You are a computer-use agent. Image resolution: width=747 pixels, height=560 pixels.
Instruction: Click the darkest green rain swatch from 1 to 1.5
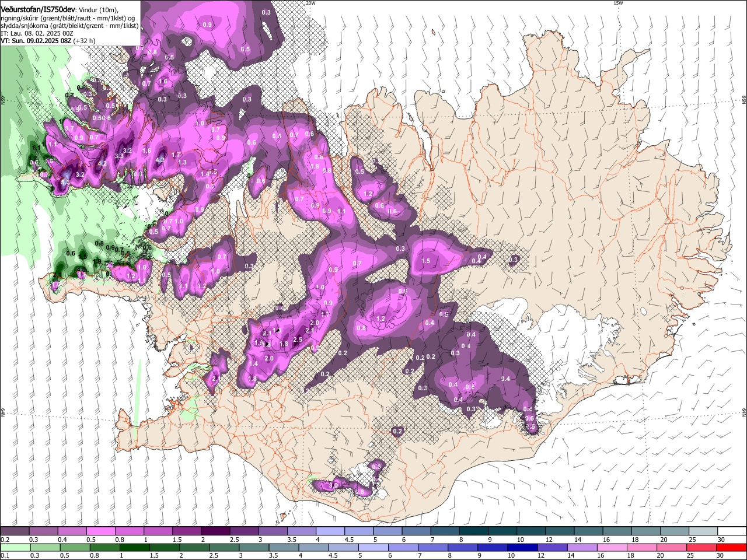134,548
